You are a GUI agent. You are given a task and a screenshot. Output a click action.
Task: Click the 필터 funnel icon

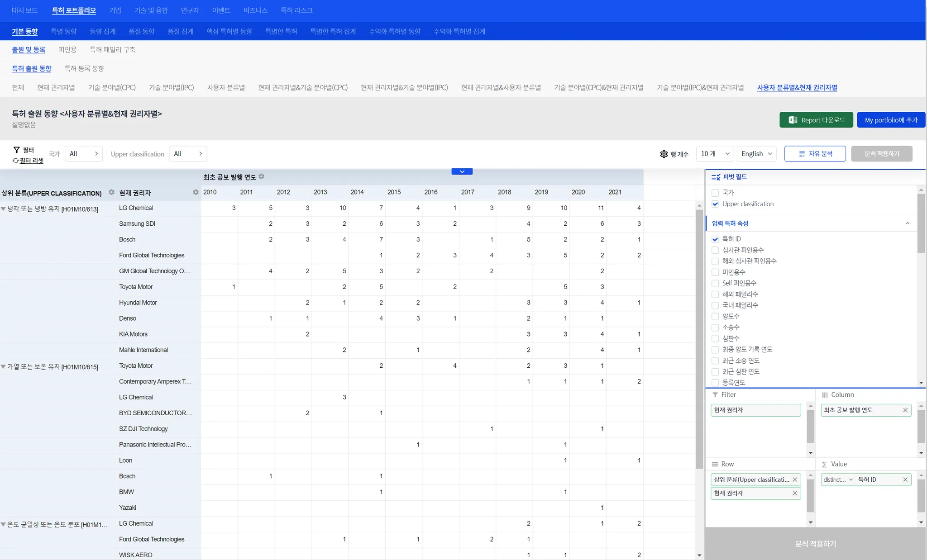tap(17, 150)
